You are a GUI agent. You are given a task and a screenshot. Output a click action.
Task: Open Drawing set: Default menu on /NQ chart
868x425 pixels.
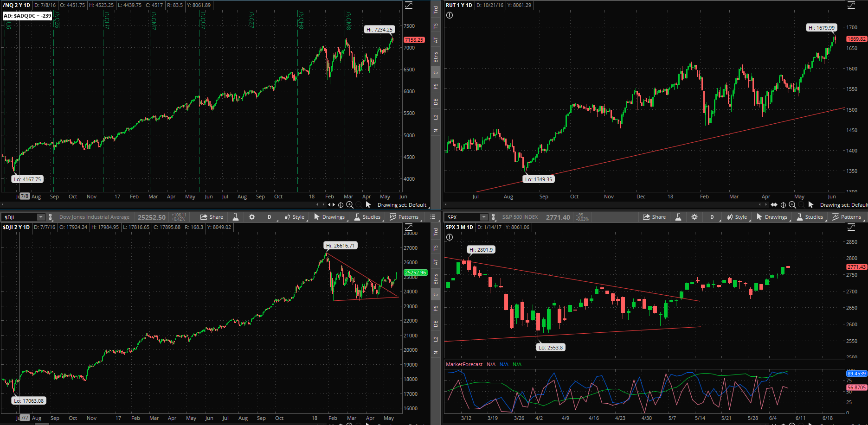tap(402, 205)
